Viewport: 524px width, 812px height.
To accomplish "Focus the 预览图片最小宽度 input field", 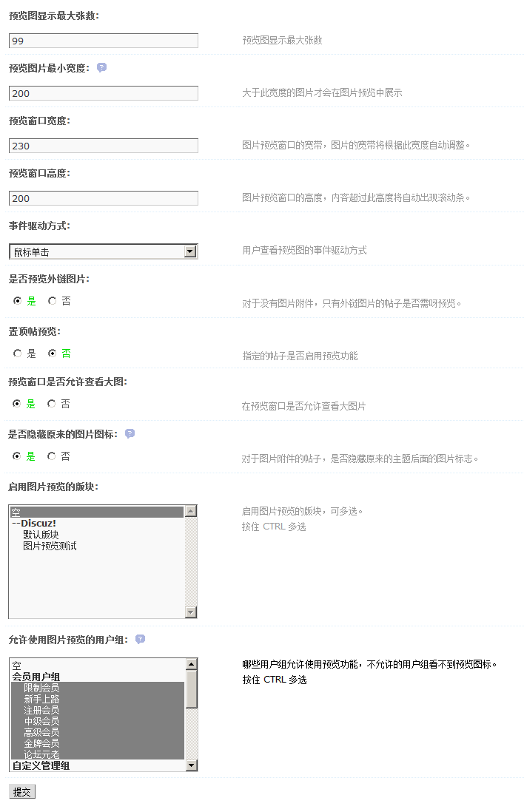I will coord(104,93).
